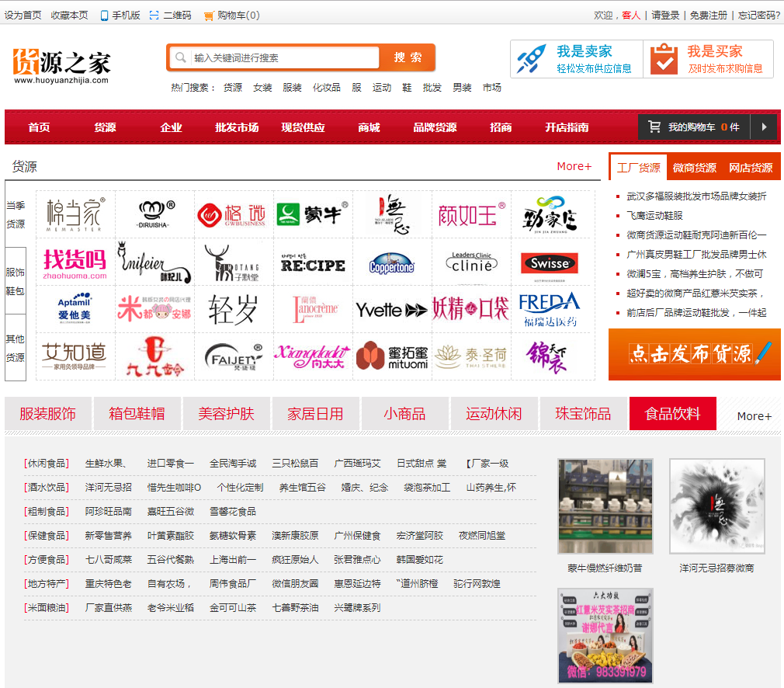This screenshot has height=688, width=784.
Task: Open 洋河无忌招募微商 product thumbnail
Action: (x=717, y=506)
